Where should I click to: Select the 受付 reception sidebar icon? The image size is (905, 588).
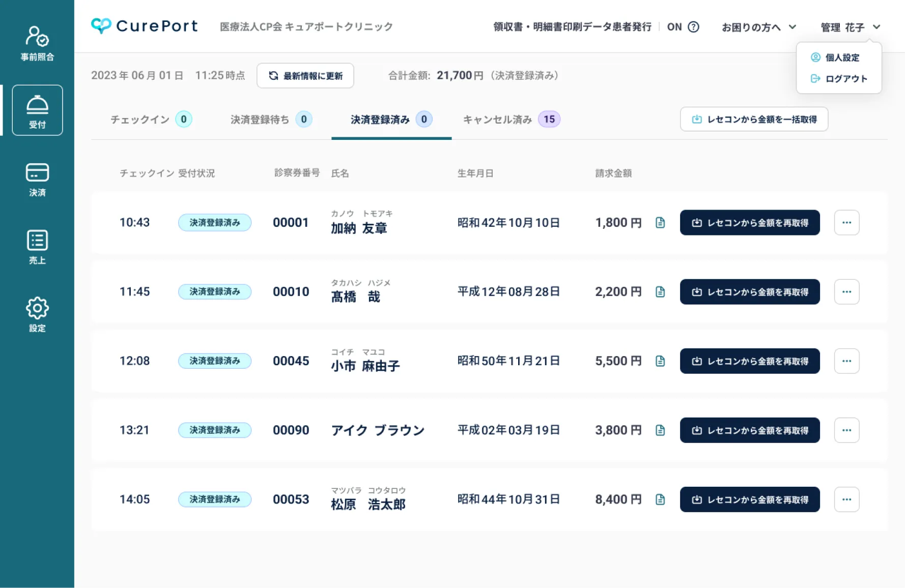point(37,110)
